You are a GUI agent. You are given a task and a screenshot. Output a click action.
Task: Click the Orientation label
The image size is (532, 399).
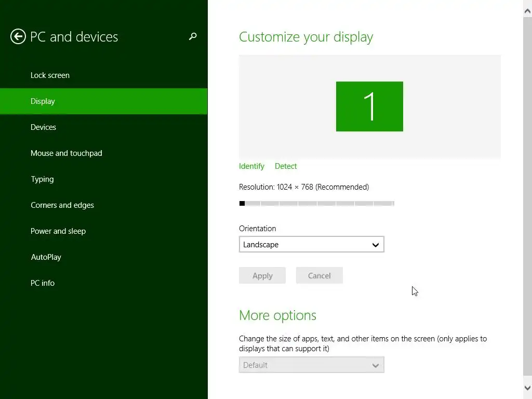[258, 229]
